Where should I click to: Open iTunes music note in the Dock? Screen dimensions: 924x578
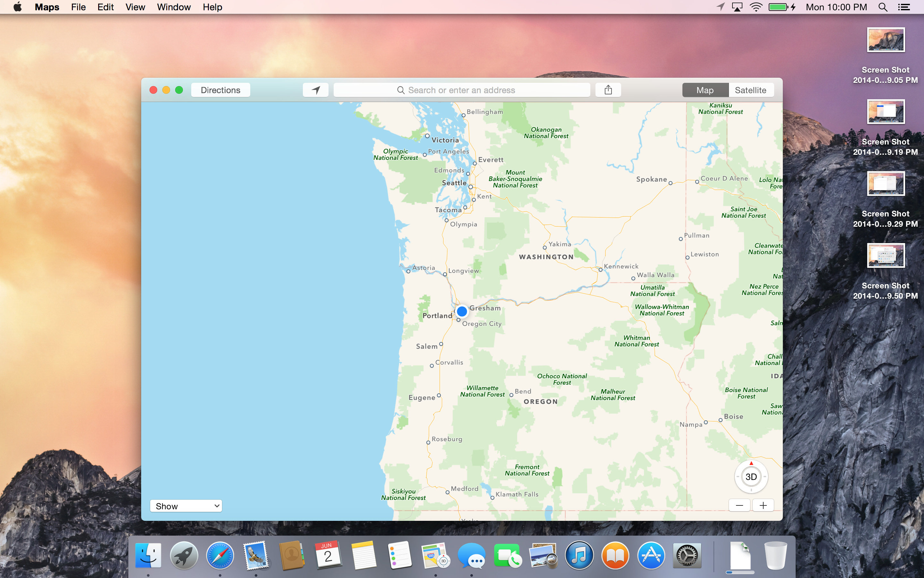[579, 556]
